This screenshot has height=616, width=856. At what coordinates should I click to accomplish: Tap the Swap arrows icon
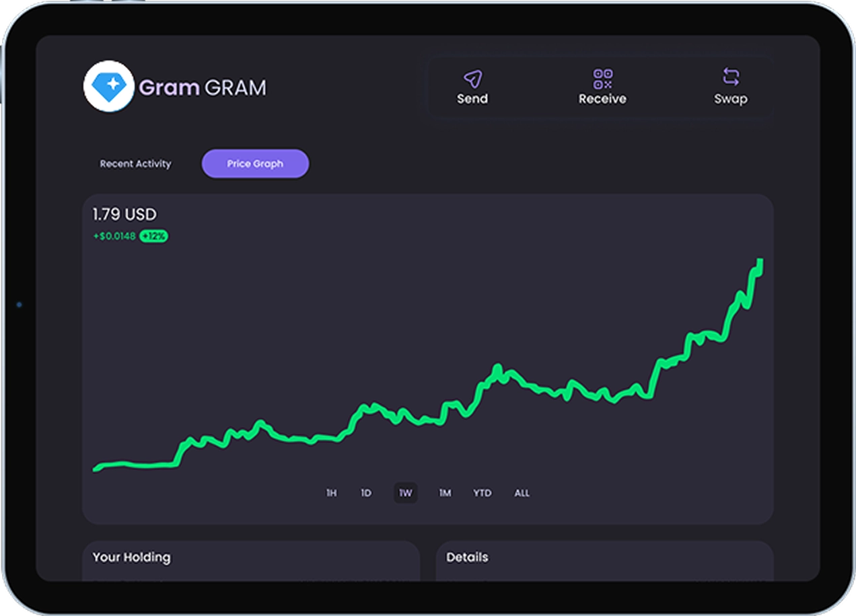[731, 77]
